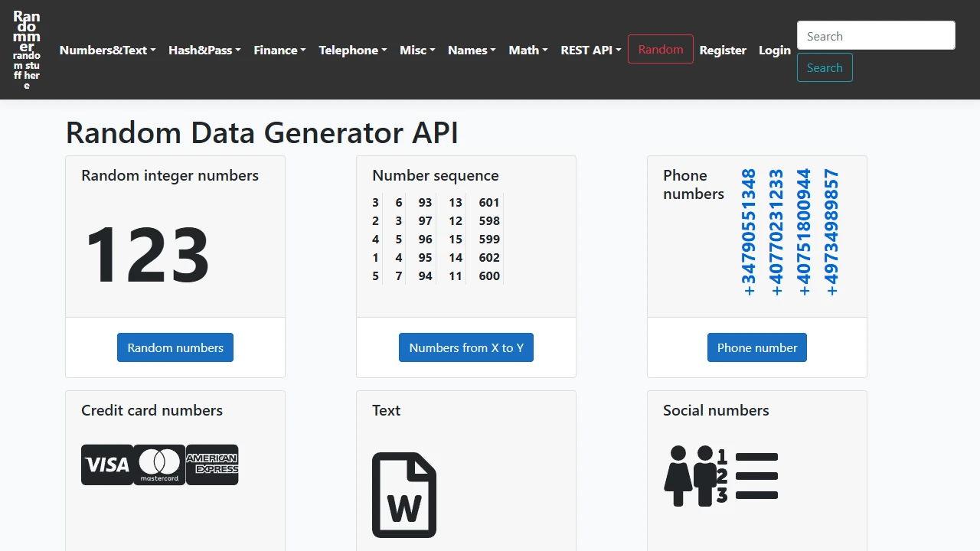Screen dimensions: 980x551
Task: Click the Search button below the search box
Action: [x=825, y=67]
